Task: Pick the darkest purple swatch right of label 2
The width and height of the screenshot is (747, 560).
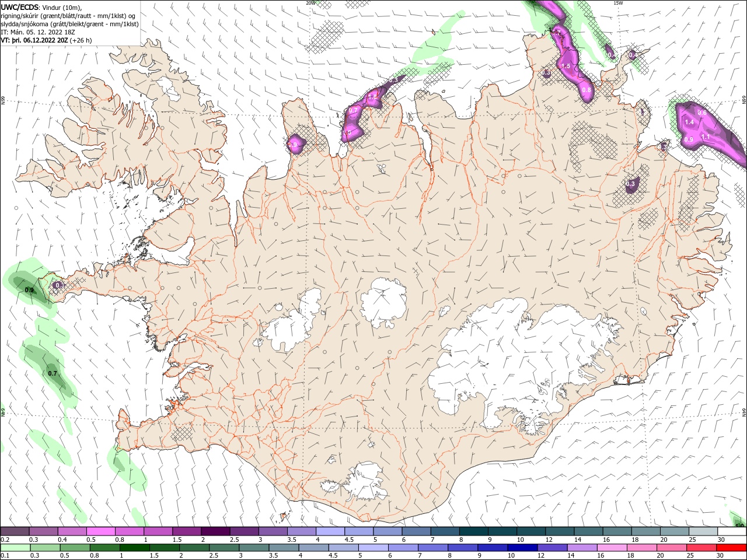Action: [x=215, y=531]
